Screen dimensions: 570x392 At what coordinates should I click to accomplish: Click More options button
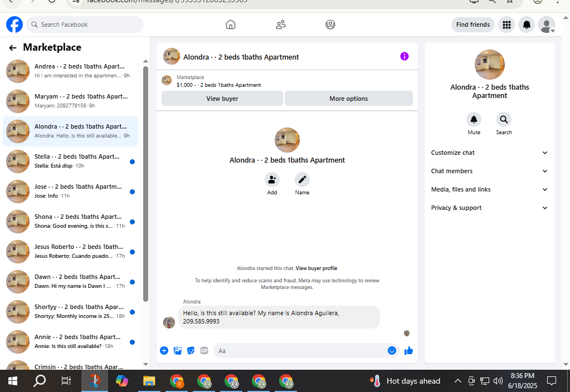click(x=349, y=99)
